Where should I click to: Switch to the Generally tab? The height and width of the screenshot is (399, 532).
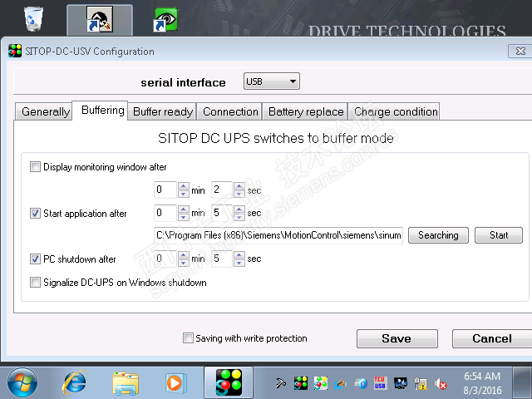click(x=45, y=111)
